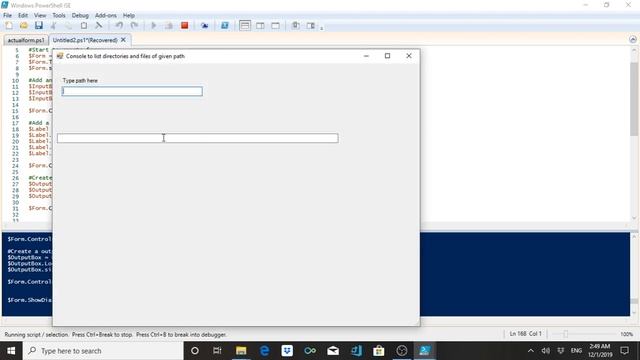Show script pane on top layout
Screen dimensions: 640x360
(245, 26)
